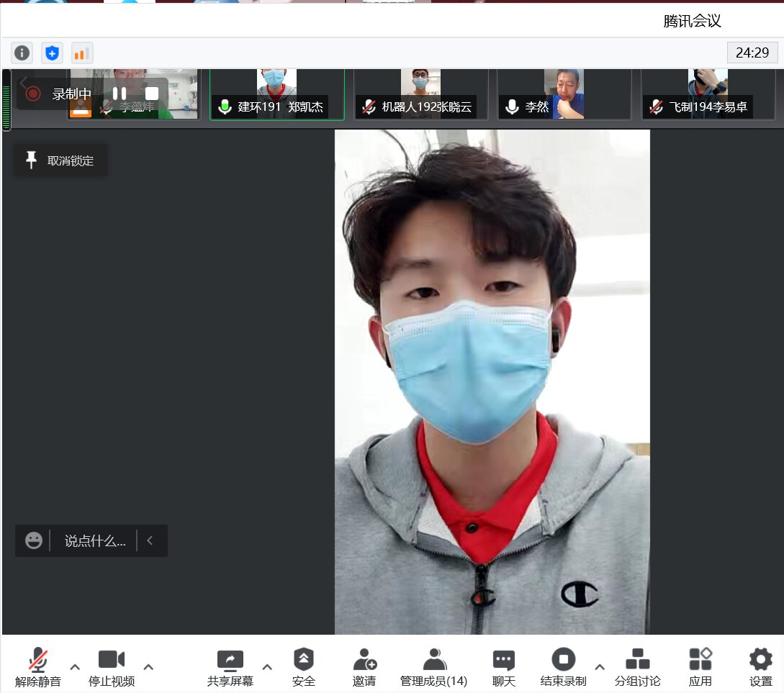
Task: Expand recording options arrow
Action: 600,666
